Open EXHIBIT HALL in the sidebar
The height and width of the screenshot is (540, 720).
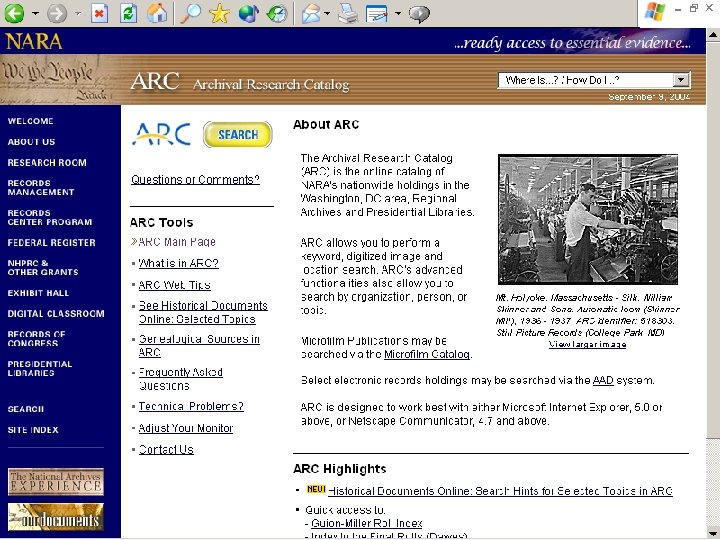pyautogui.click(x=38, y=293)
